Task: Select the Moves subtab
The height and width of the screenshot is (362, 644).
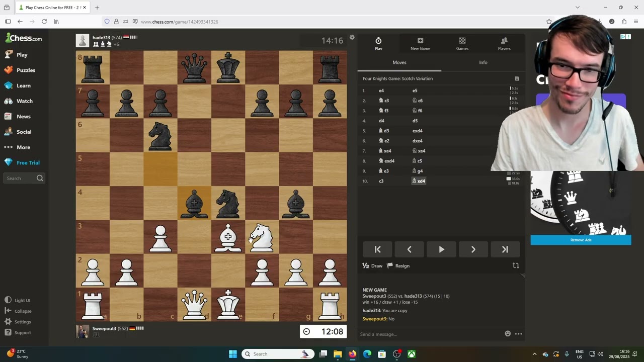Action: (399, 62)
